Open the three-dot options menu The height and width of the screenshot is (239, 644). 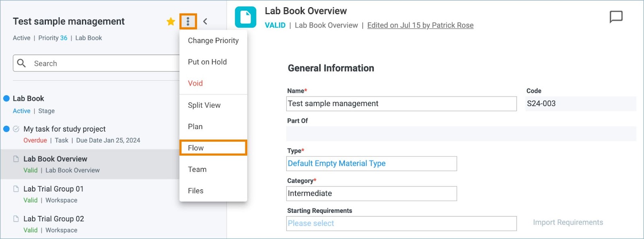tap(188, 21)
